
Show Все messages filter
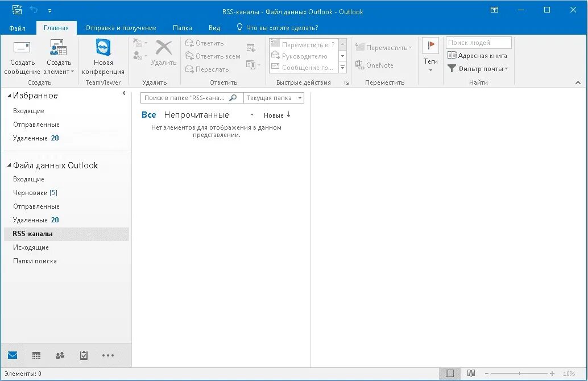pyautogui.click(x=149, y=115)
